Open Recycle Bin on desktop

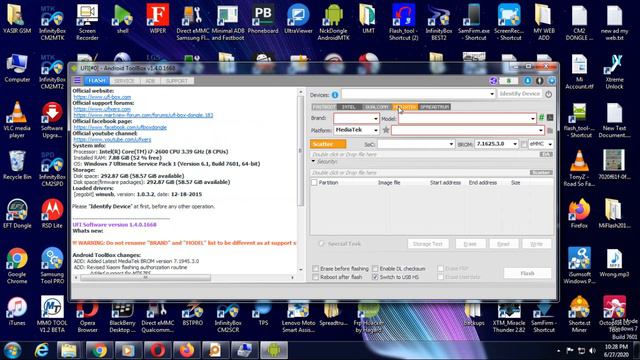coord(17,165)
